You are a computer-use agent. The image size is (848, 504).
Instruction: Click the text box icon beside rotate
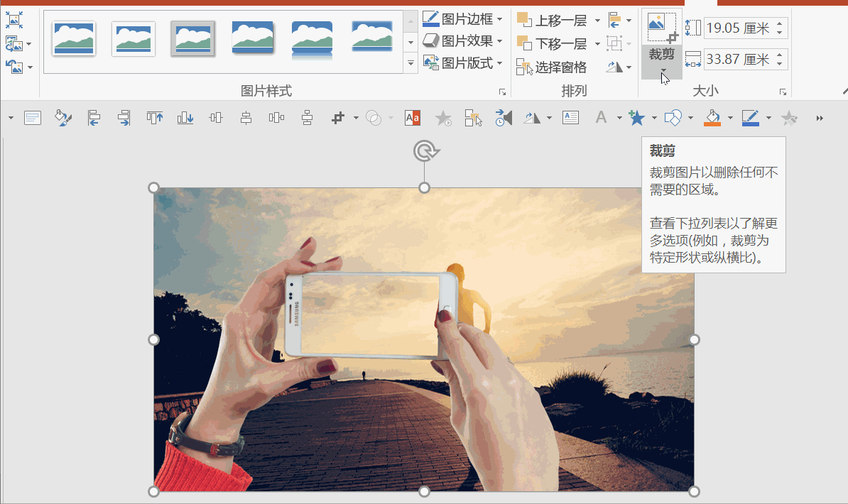pyautogui.click(x=570, y=118)
